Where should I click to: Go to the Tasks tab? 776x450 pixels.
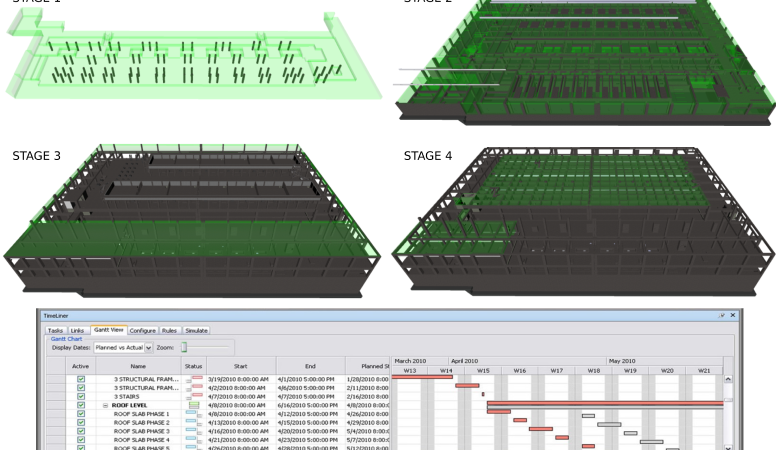(x=55, y=329)
